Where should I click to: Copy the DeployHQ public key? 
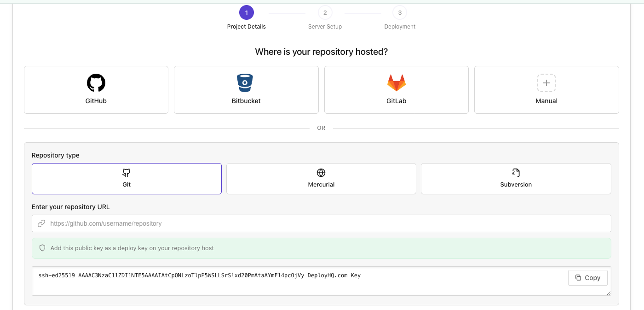(x=587, y=277)
